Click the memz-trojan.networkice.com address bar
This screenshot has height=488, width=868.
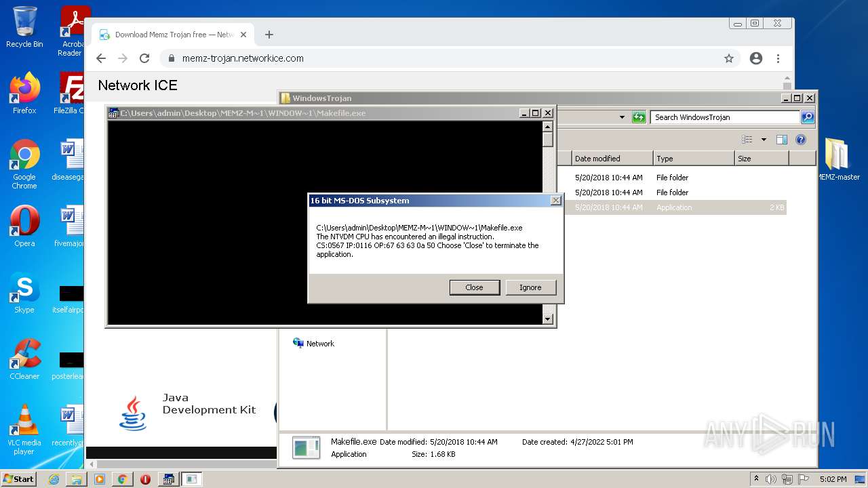(x=243, y=58)
